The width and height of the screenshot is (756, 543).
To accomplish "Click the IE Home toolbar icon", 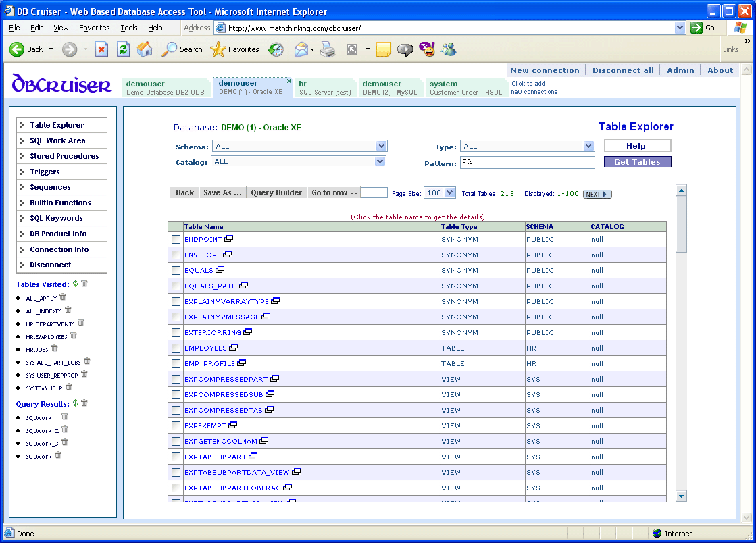I will pyautogui.click(x=145, y=49).
